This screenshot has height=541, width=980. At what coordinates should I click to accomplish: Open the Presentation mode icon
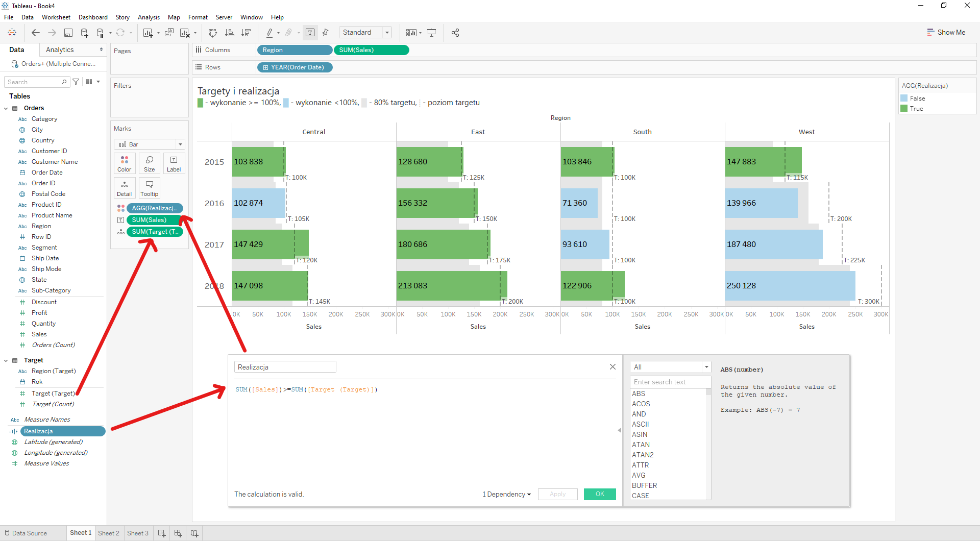click(x=432, y=33)
